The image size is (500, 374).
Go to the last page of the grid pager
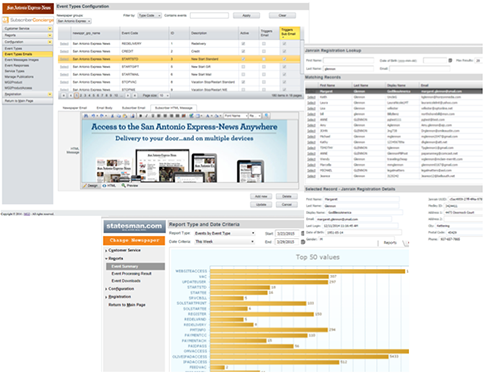[134, 95]
